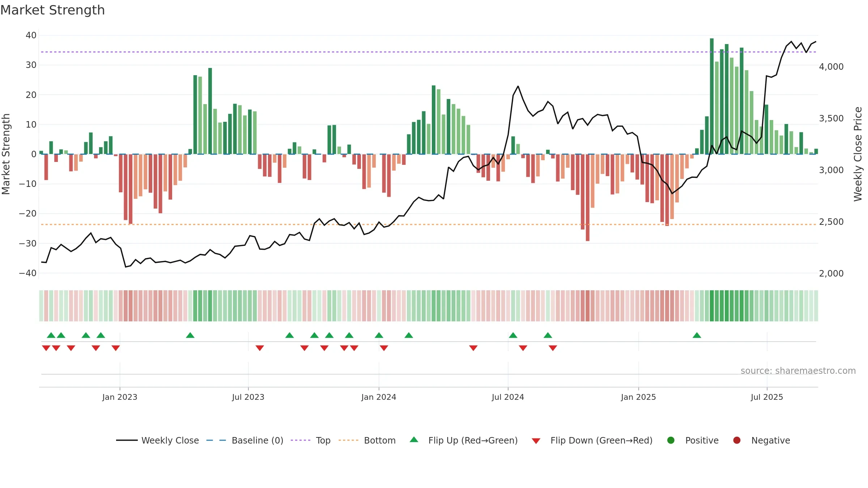Click the 2,000 right-axis price label

pyautogui.click(x=831, y=274)
